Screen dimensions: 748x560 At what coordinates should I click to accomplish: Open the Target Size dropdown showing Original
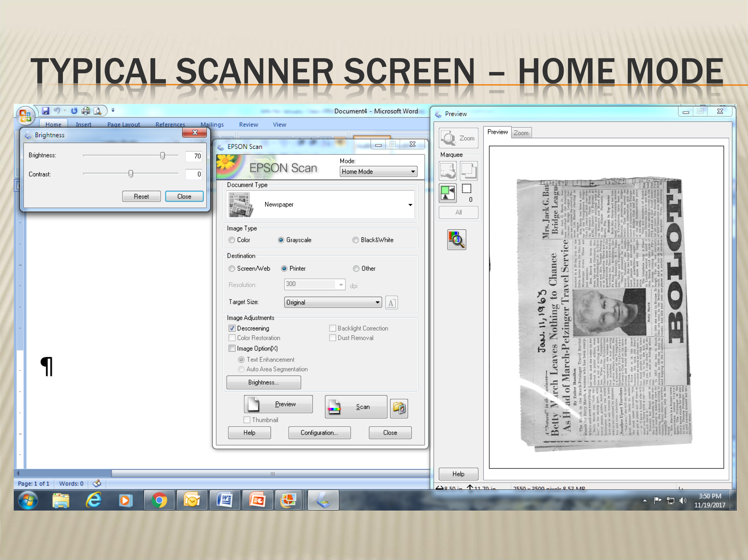pyautogui.click(x=333, y=302)
